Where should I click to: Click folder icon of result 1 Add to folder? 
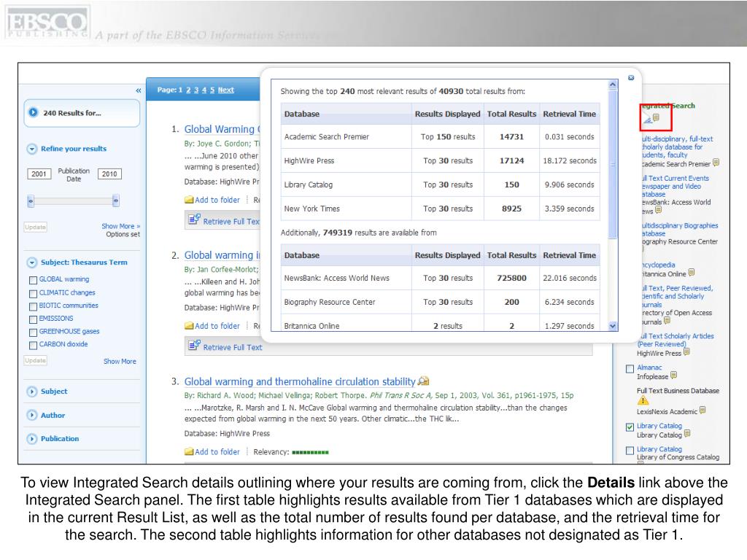coord(189,200)
